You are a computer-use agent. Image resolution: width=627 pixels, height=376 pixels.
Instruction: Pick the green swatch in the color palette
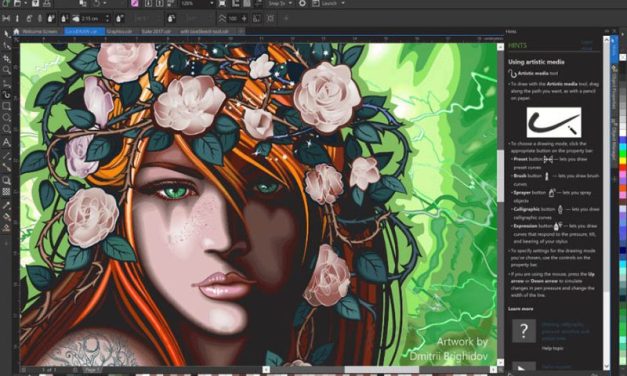click(623, 154)
